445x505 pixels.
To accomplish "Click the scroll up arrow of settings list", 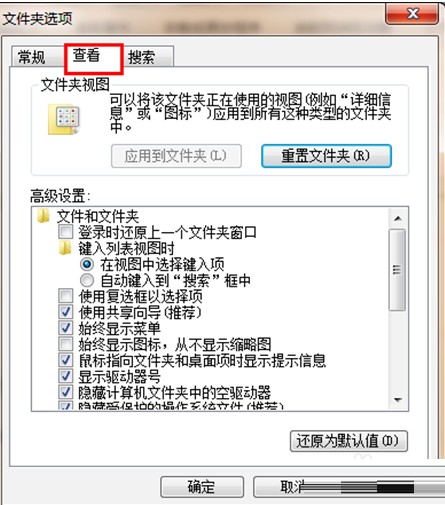I will (397, 219).
